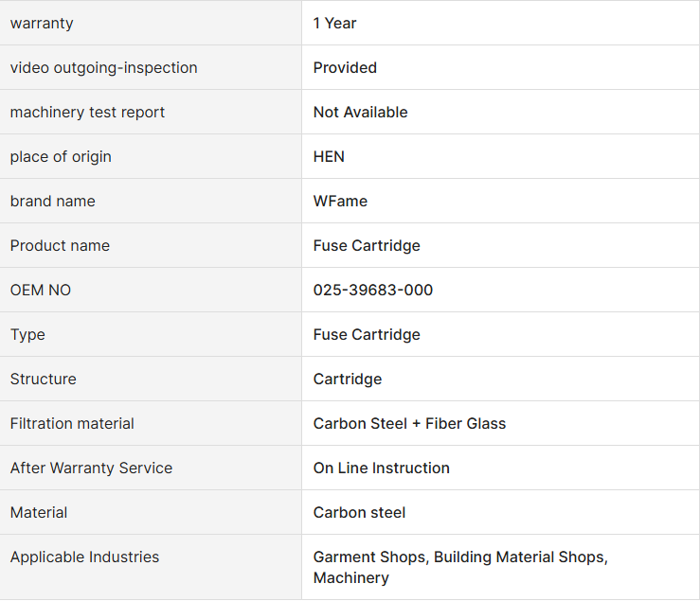Click the "Product name" label
Viewport: 700px width, 601px height.
(x=60, y=246)
